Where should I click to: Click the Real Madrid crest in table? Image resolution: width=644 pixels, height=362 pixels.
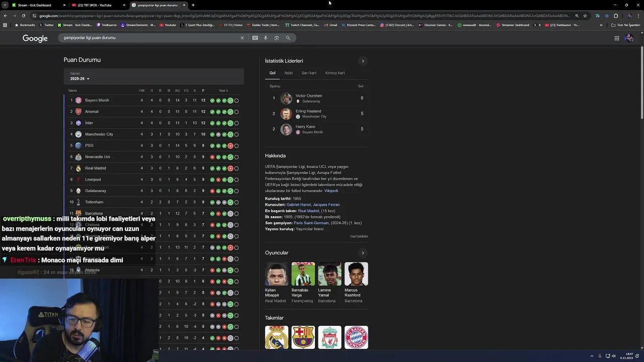coord(78,168)
